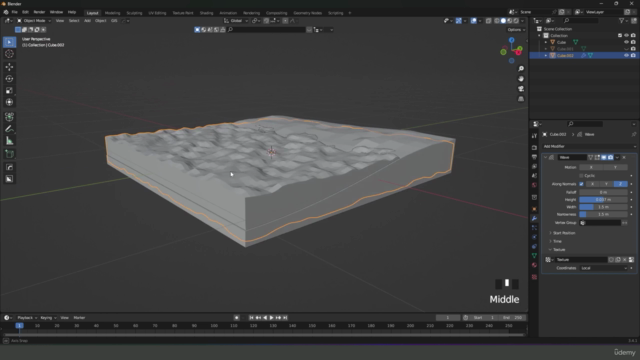Switch perspective/orthographic grid icon

[521, 99]
